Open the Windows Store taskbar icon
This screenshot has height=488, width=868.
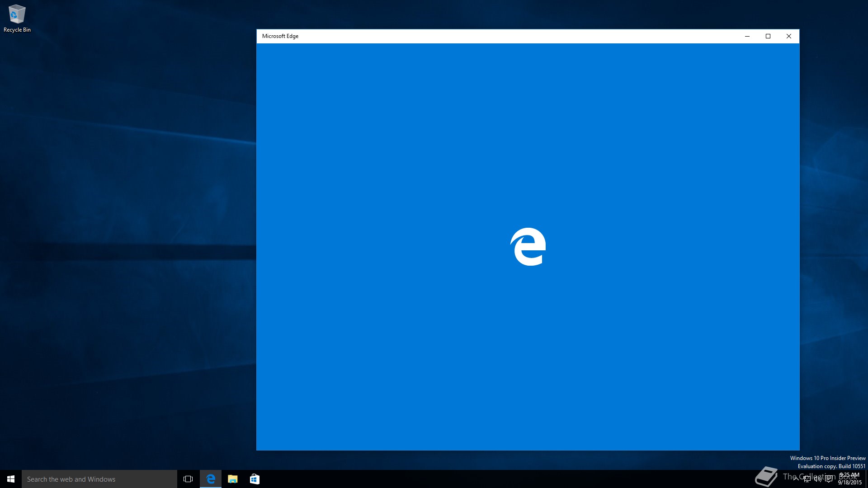[x=255, y=479]
